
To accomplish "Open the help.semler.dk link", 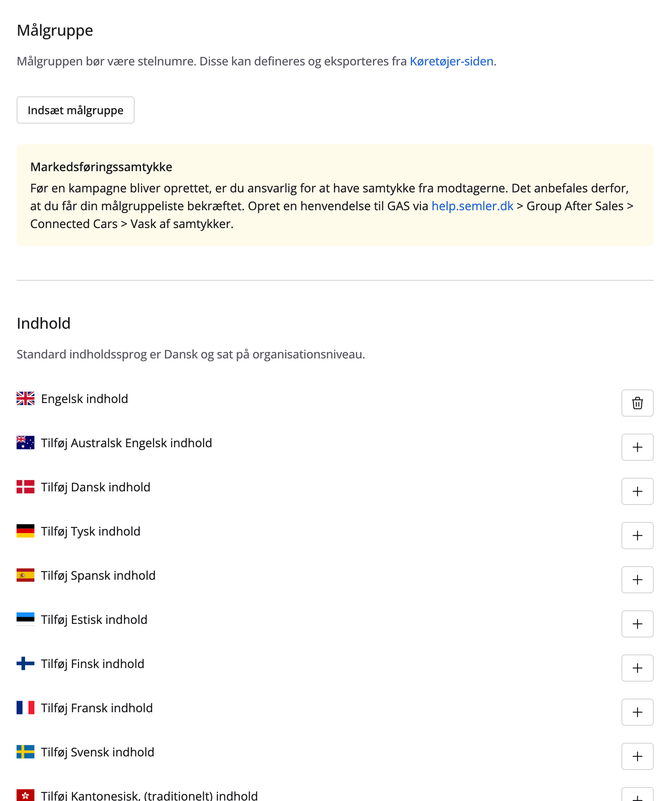I will [472, 206].
